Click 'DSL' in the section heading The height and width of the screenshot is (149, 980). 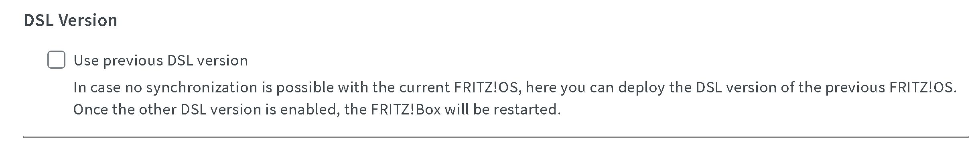pyautogui.click(x=39, y=20)
